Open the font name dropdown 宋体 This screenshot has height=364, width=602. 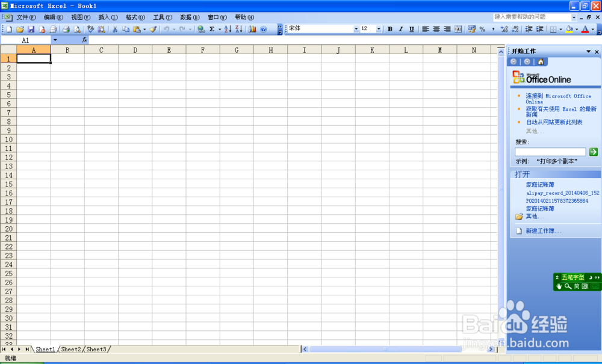click(x=356, y=29)
